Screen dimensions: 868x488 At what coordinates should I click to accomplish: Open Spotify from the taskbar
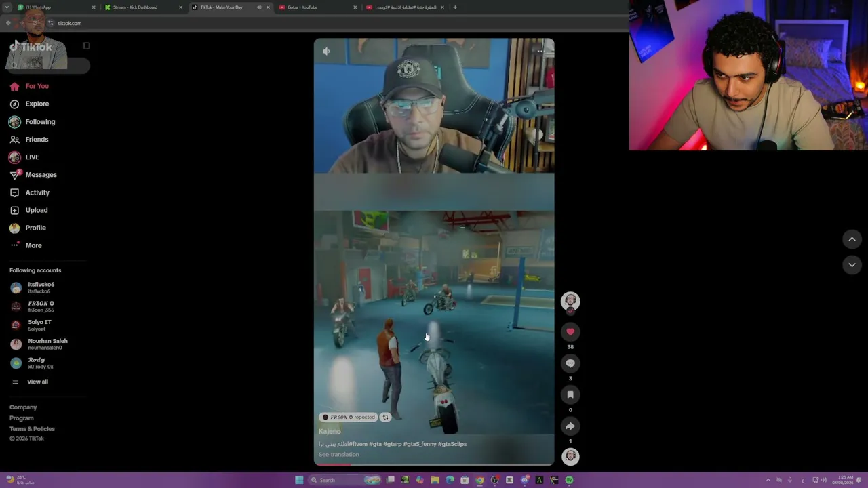(569, 480)
